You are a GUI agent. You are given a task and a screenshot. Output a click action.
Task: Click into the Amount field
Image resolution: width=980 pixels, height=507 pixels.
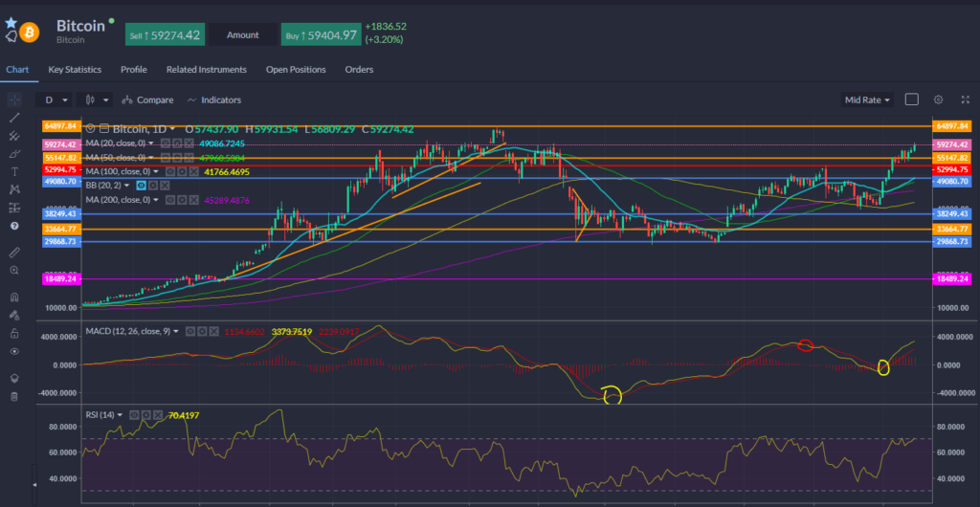[x=242, y=35]
